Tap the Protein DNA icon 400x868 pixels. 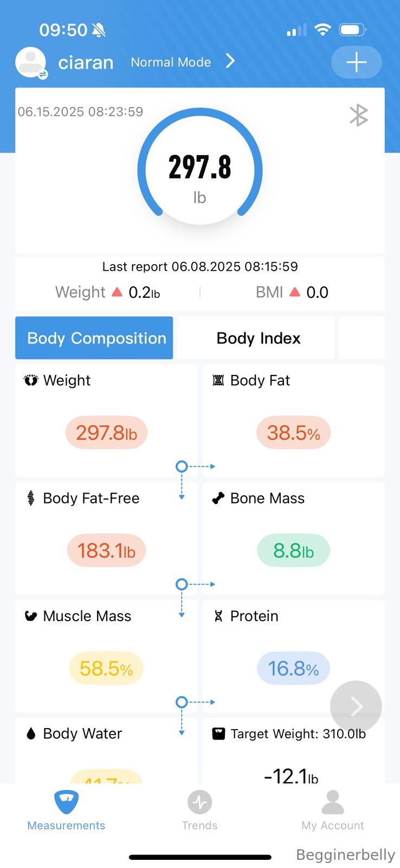coord(218,616)
